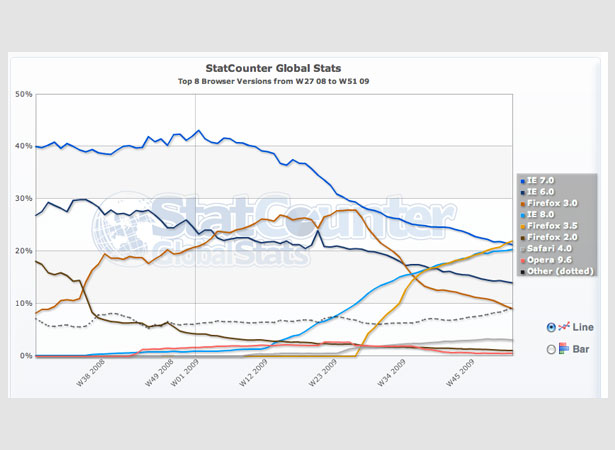
Task: Click the W01 2009 x-axis label
Action: (185, 373)
